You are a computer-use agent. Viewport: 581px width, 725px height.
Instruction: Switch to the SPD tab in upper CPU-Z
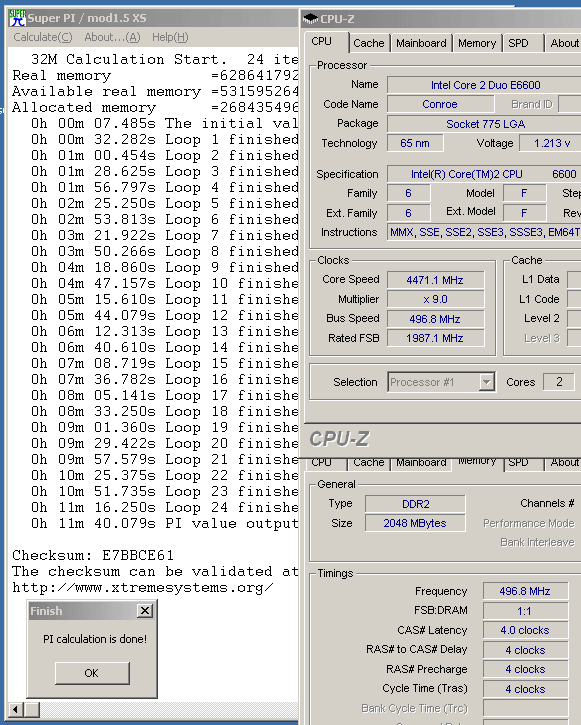(x=518, y=43)
